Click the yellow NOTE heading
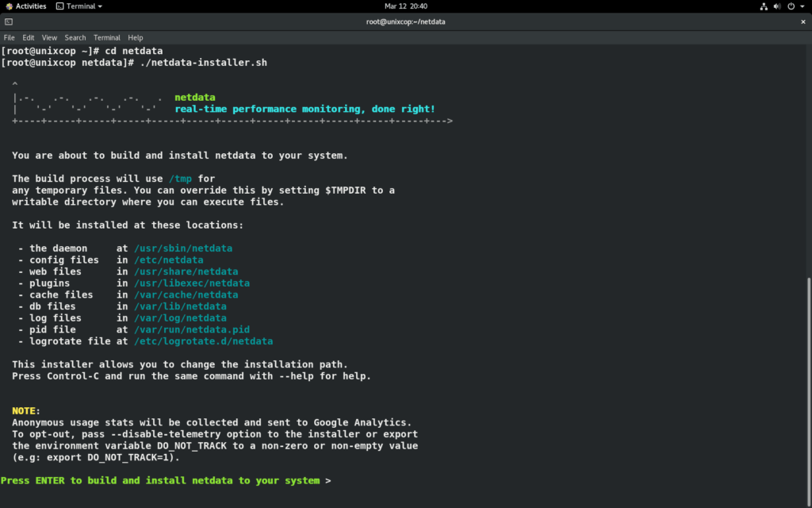This screenshot has height=508, width=812. point(24,410)
